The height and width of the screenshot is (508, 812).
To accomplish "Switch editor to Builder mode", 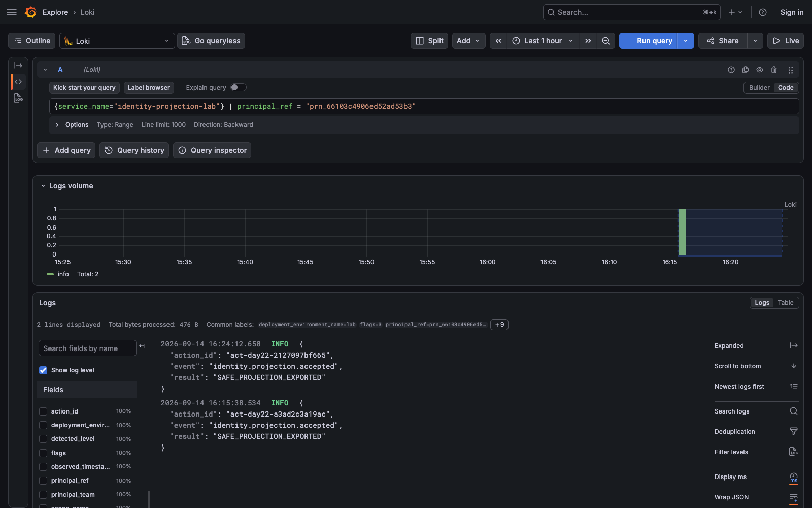I will (759, 88).
